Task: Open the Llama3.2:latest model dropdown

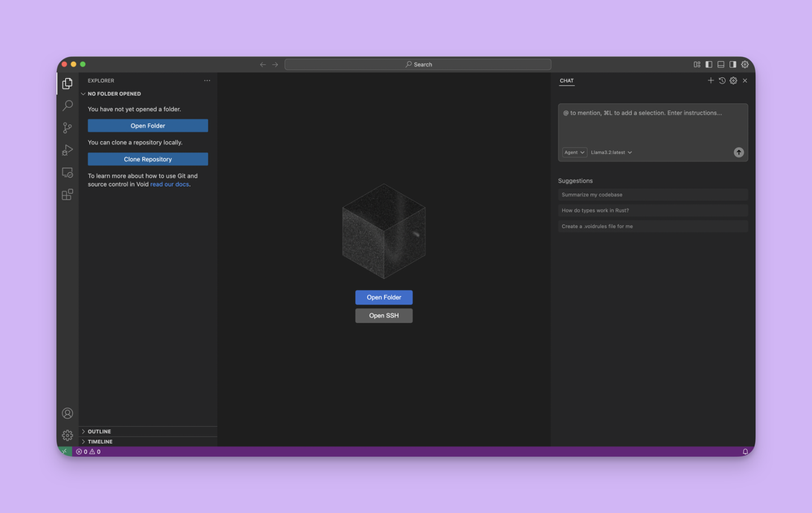Action: (611, 153)
